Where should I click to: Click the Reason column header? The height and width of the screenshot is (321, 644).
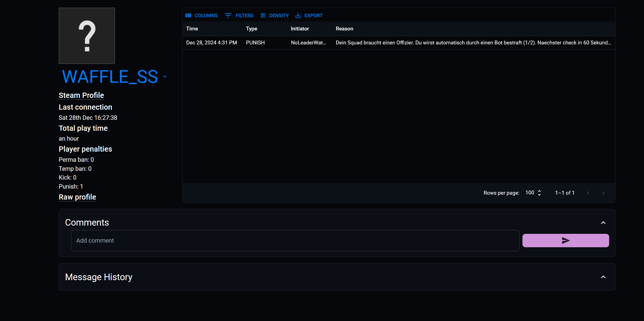(x=344, y=29)
